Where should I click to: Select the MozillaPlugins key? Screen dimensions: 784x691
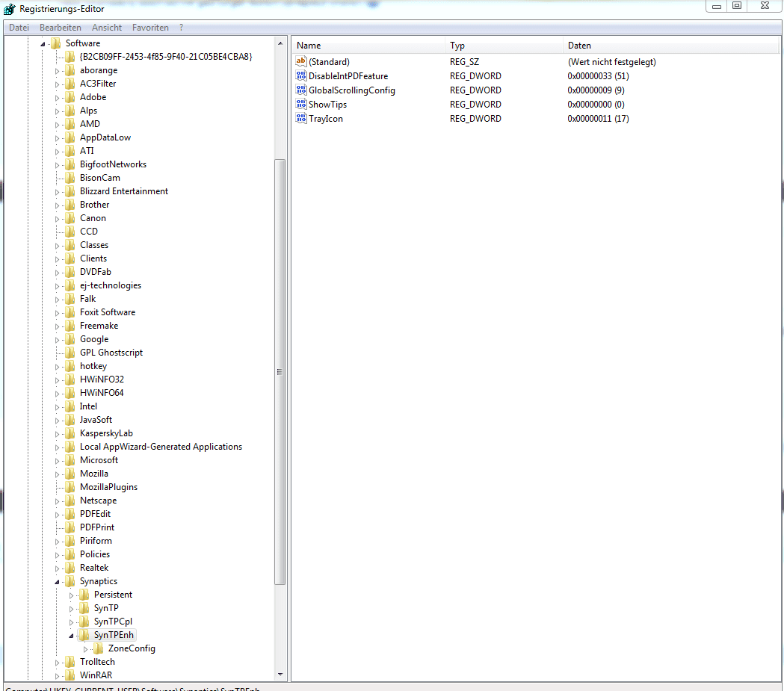tap(108, 486)
